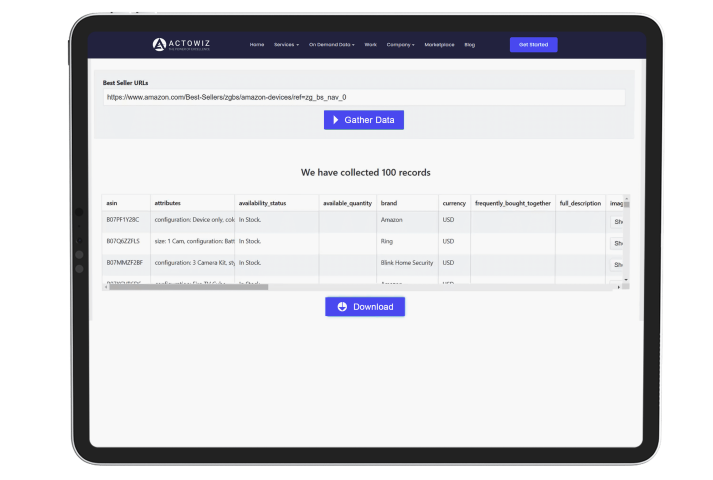Click the horizontal scrollbar thumb of the table
The width and height of the screenshot is (713, 480).
(189, 287)
